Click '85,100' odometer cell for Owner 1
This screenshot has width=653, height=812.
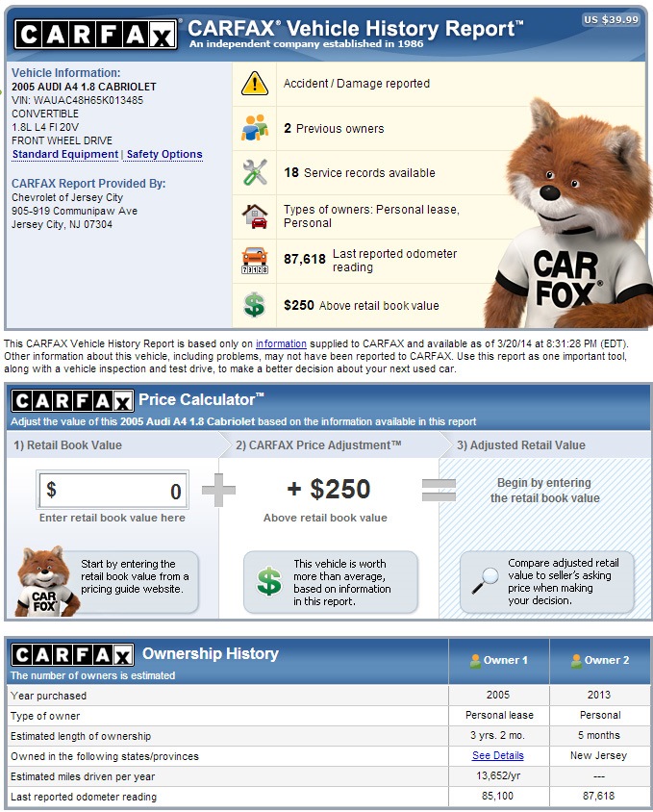point(497,796)
